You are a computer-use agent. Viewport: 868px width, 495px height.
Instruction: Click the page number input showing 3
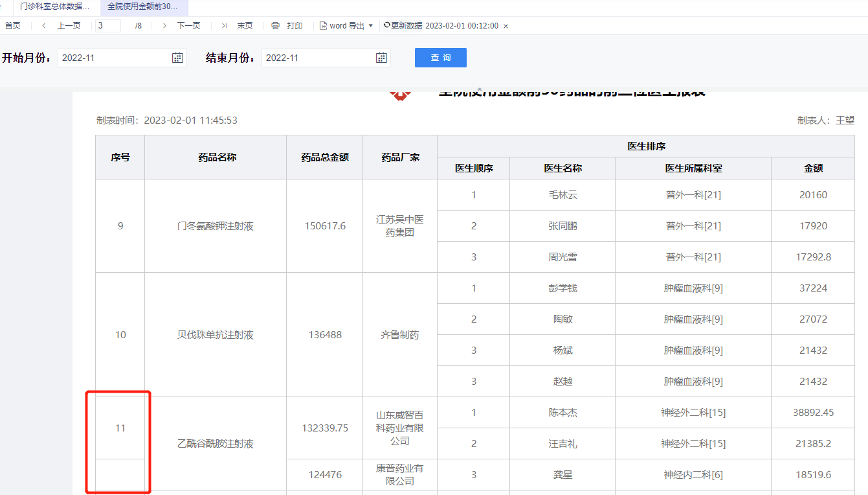[x=108, y=26]
